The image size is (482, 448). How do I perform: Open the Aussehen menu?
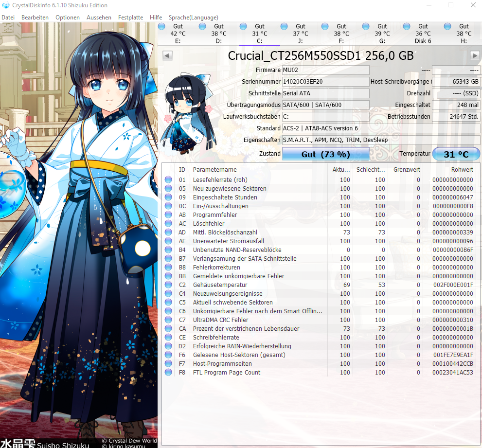[x=99, y=18]
